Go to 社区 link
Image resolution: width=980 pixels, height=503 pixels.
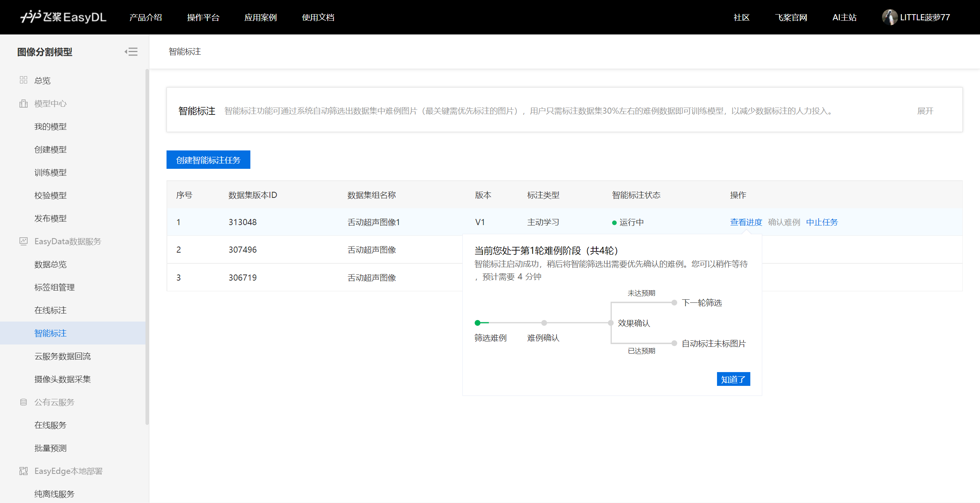741,17
